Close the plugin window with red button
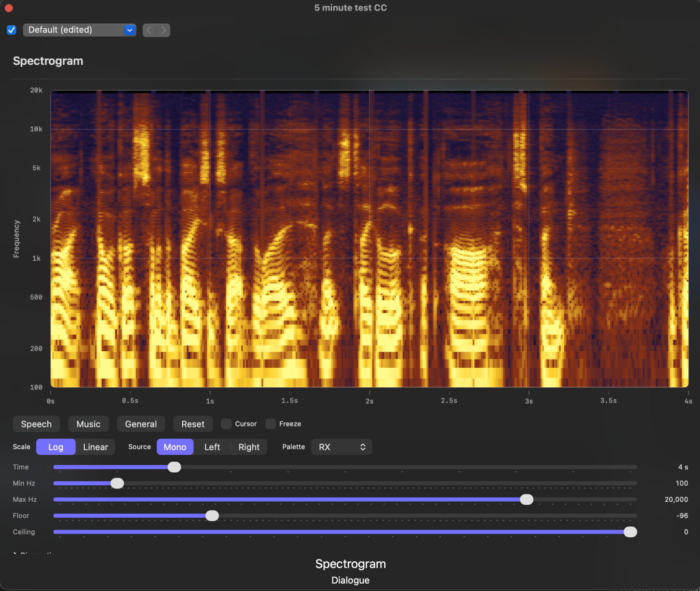Screen dimensions: 700x591 [9, 8]
